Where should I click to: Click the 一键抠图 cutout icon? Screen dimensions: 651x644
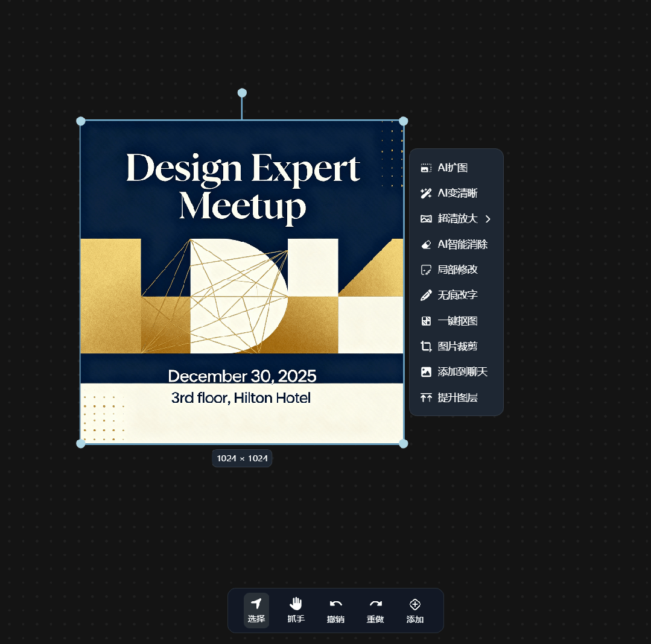(426, 321)
